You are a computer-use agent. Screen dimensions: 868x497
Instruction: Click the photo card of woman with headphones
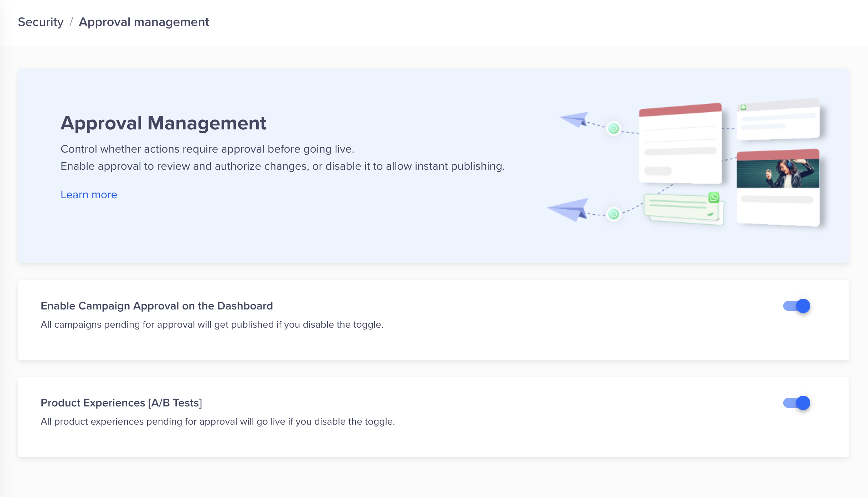(778, 188)
